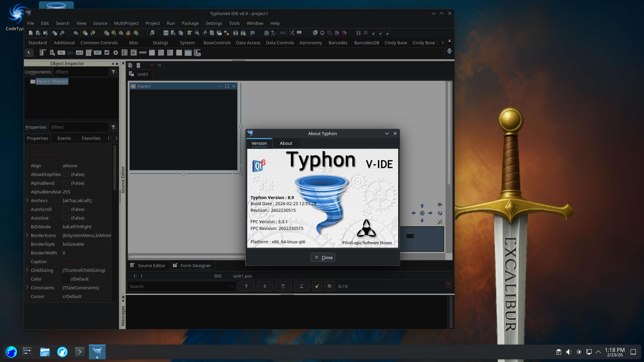Screen dimensions: 644x362
Task: Click the Pause execution toolbar icon
Action: pos(358,33)
